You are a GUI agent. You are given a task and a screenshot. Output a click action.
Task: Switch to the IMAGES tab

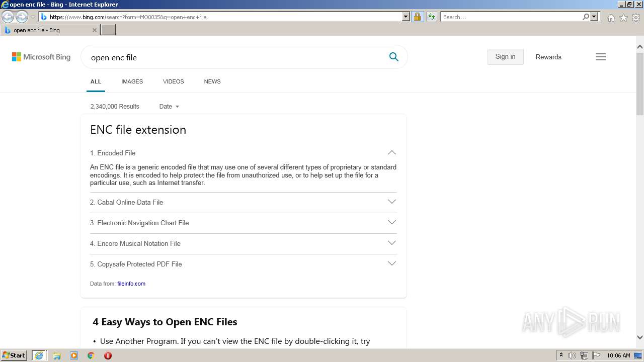coord(132,81)
